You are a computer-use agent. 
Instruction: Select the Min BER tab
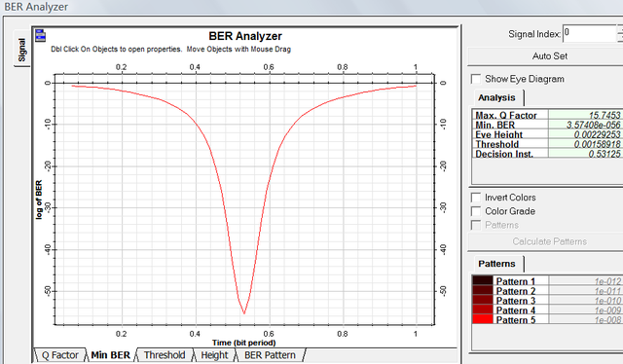point(110,355)
